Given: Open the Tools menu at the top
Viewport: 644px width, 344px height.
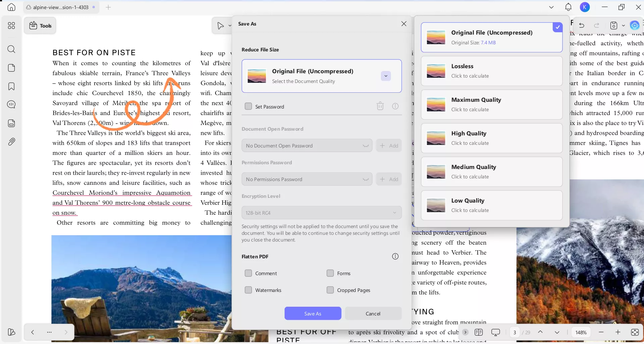Looking at the screenshot, I should pyautogui.click(x=40, y=25).
